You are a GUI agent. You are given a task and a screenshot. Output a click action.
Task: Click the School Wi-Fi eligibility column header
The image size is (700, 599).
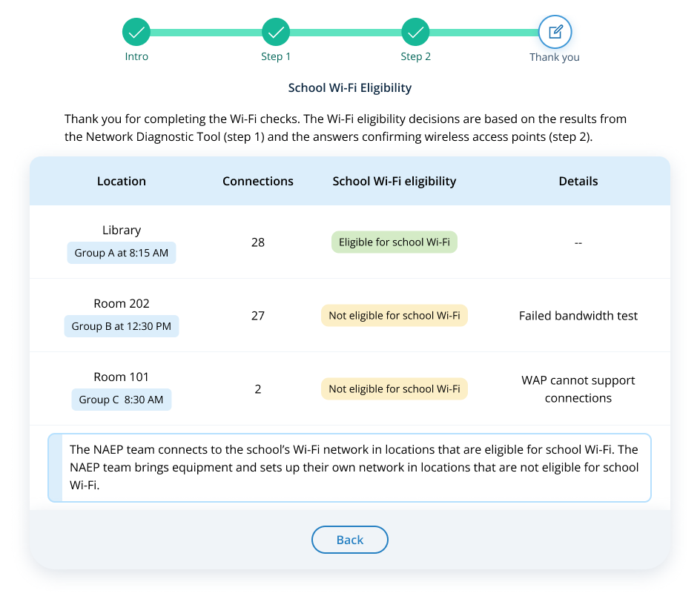(394, 182)
